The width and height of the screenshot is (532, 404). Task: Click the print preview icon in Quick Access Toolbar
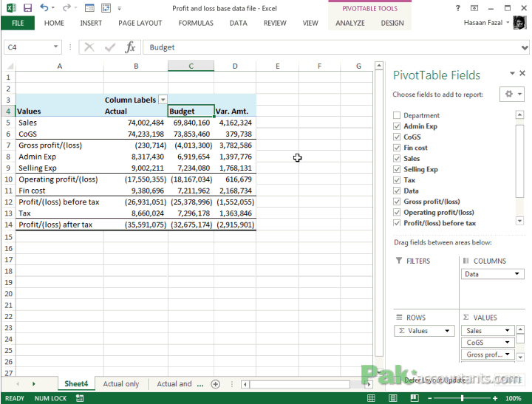tap(106, 8)
